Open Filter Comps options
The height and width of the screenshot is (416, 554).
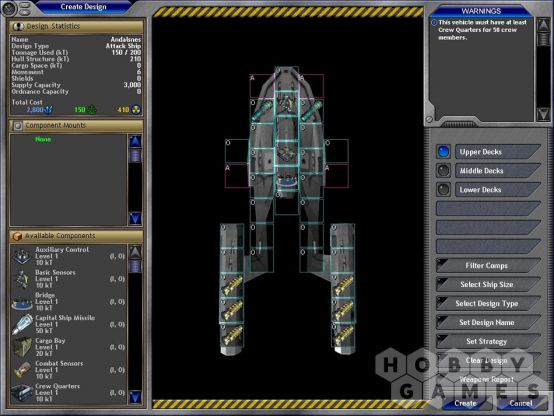[x=488, y=265]
